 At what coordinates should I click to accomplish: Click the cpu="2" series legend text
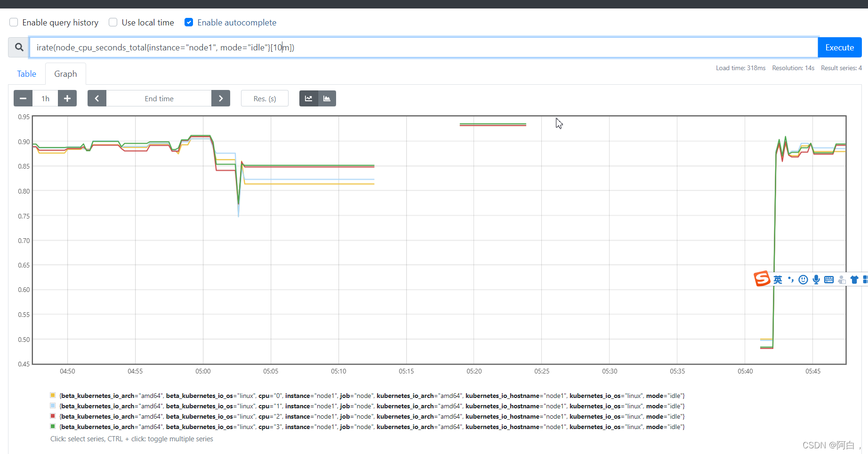tap(372, 416)
